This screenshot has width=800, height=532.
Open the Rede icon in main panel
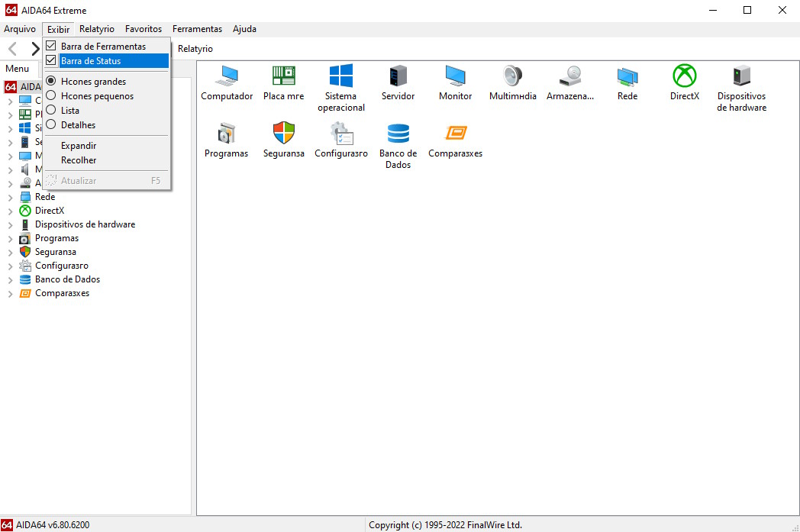click(627, 76)
